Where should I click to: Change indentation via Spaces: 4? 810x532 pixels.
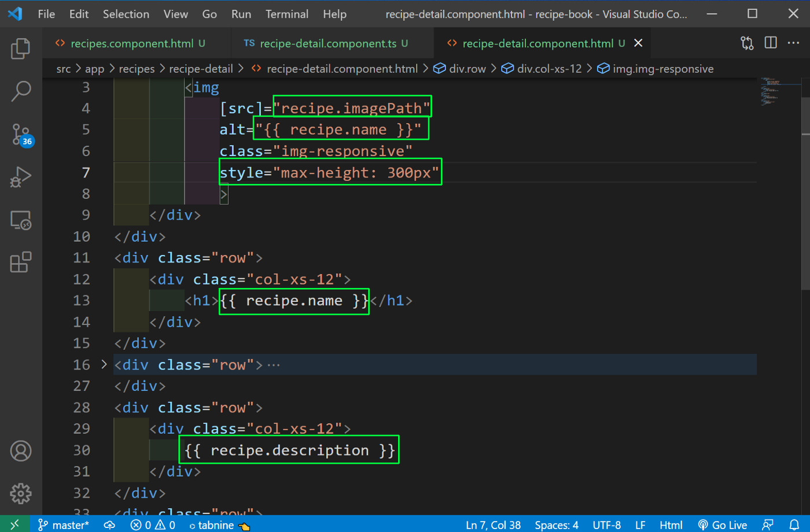(557, 525)
